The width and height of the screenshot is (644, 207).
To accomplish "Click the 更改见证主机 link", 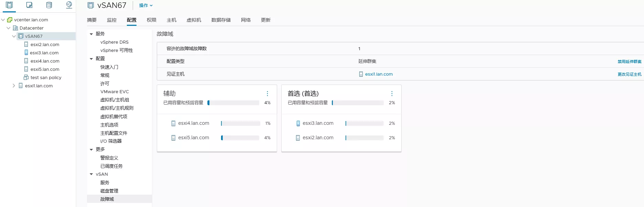I will point(629,74).
